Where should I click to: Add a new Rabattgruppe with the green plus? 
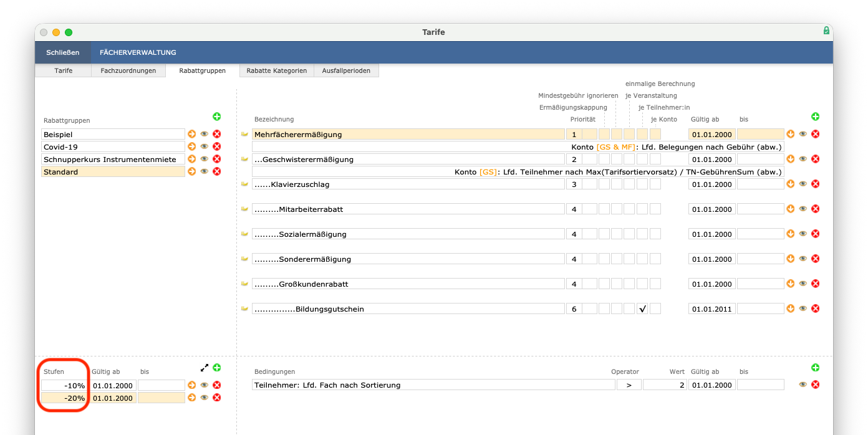point(217,116)
